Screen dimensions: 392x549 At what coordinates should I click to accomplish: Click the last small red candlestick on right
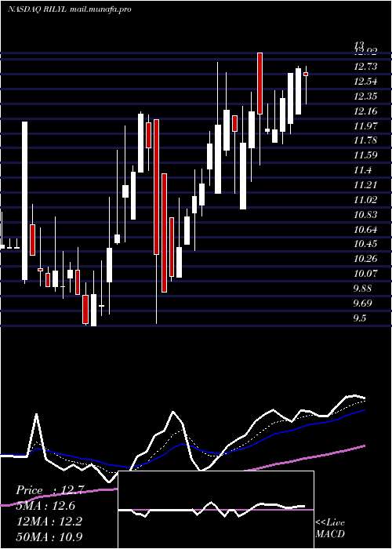(306, 74)
